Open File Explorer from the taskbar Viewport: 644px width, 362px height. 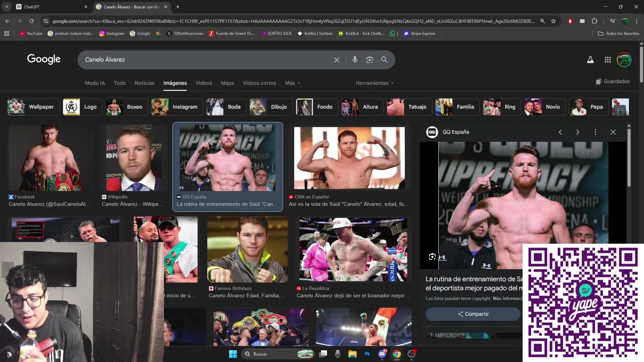pos(352,354)
